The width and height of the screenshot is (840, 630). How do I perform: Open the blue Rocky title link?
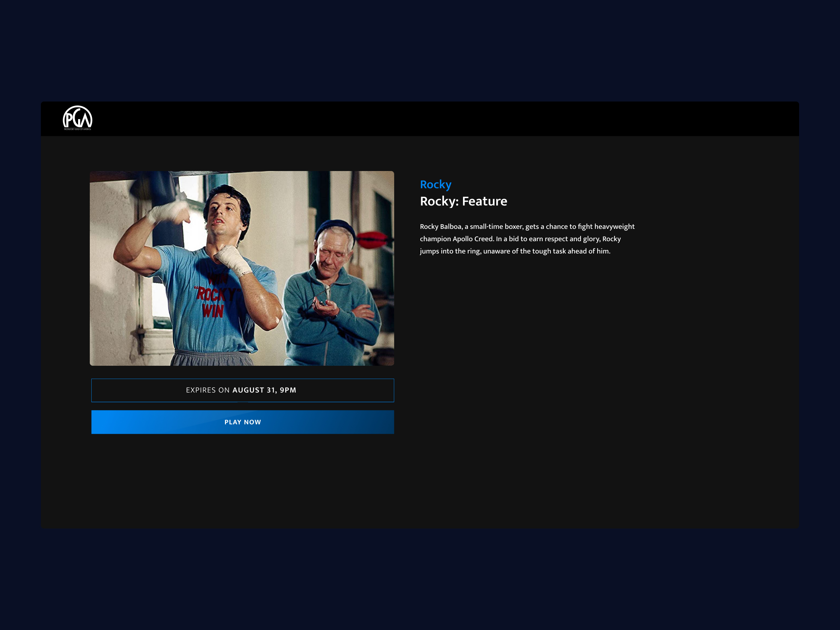click(436, 185)
